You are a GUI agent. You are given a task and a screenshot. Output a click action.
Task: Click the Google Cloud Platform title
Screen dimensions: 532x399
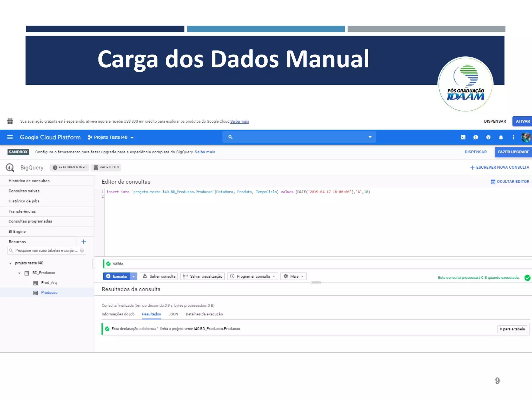tap(50, 137)
